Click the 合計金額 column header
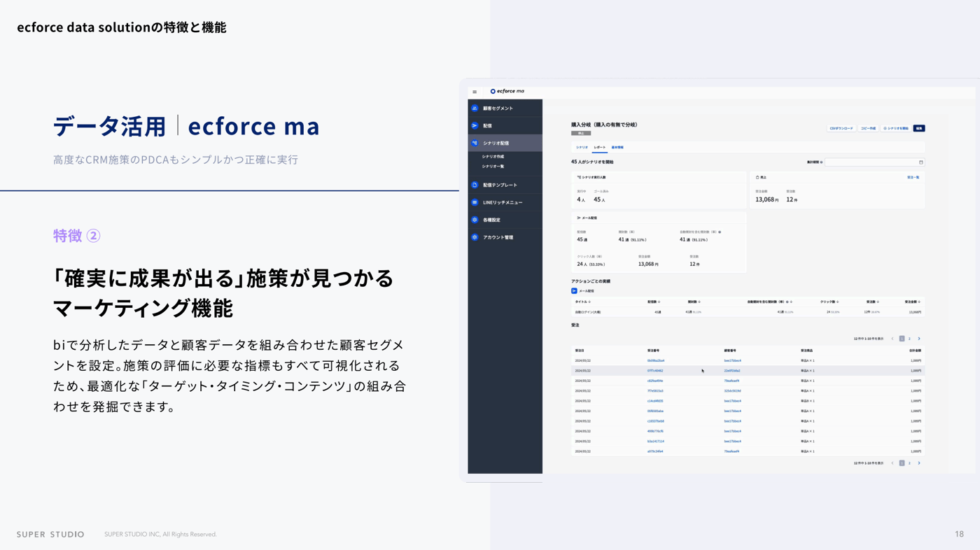 coord(915,351)
